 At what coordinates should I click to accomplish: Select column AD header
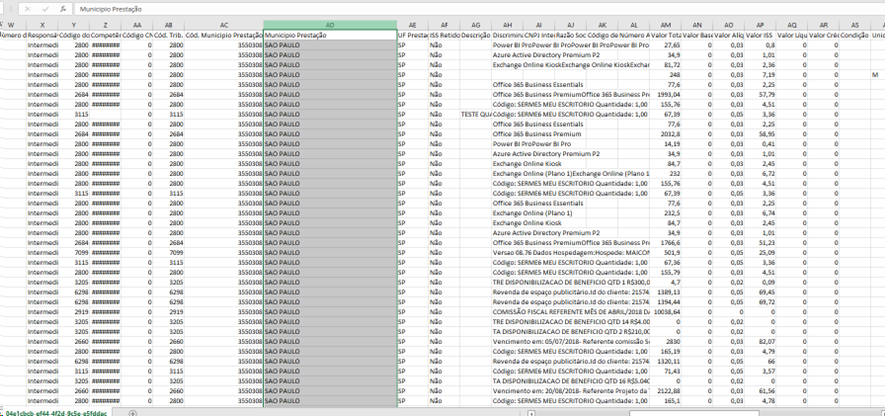[x=330, y=25]
